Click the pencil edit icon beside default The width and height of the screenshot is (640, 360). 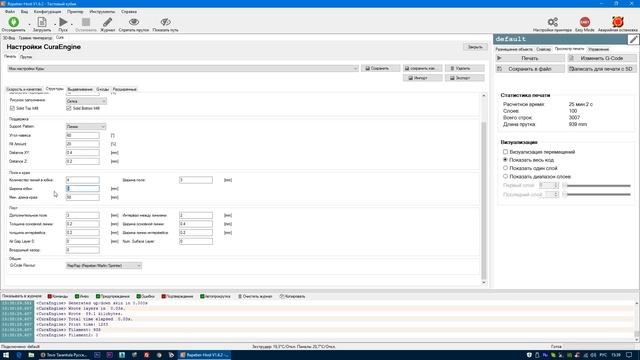coord(633,39)
